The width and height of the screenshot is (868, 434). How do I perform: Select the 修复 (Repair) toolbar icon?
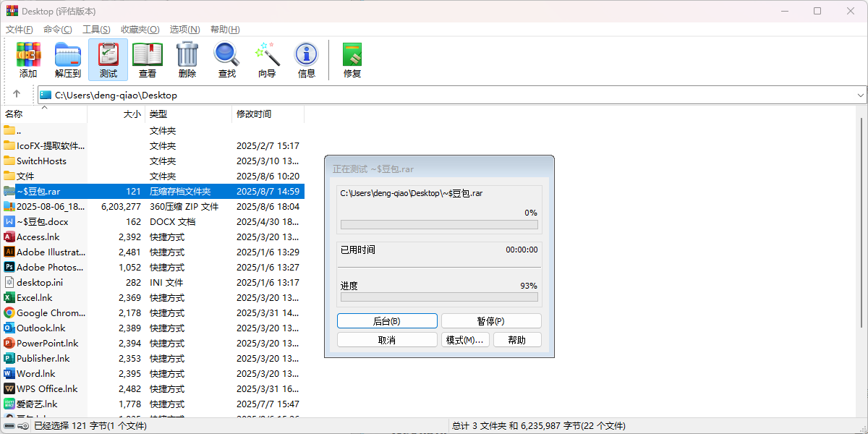pyautogui.click(x=352, y=59)
